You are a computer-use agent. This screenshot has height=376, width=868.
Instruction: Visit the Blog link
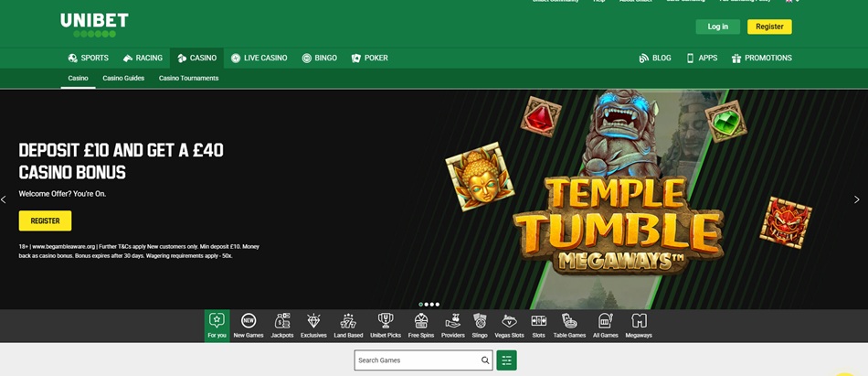pyautogui.click(x=655, y=58)
